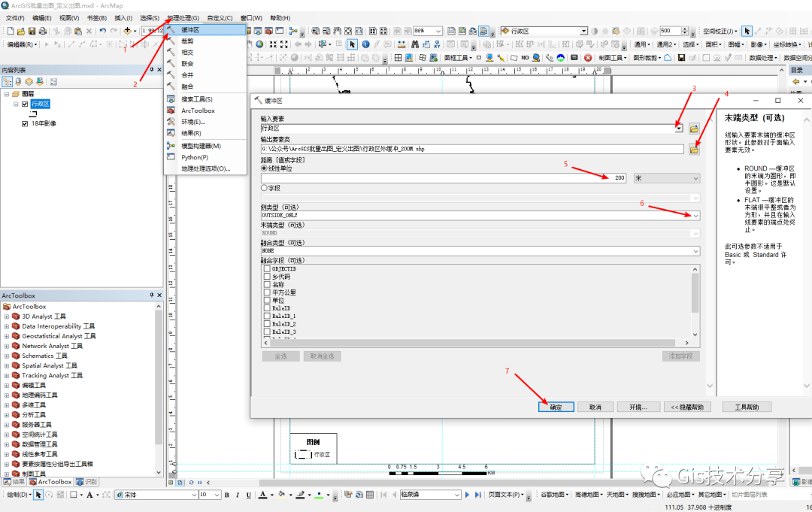Click the Print icon in the standard toolbar
The height and width of the screenshot is (512, 812).
[43, 31]
